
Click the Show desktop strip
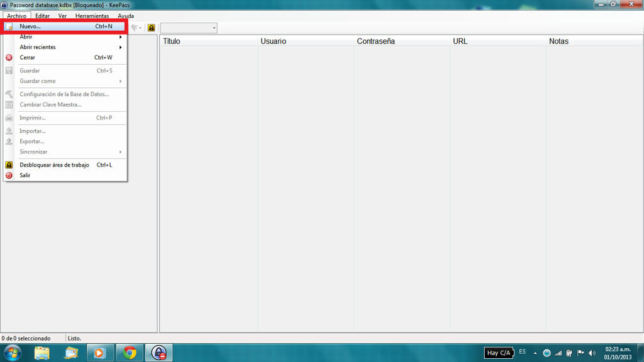[641, 353]
